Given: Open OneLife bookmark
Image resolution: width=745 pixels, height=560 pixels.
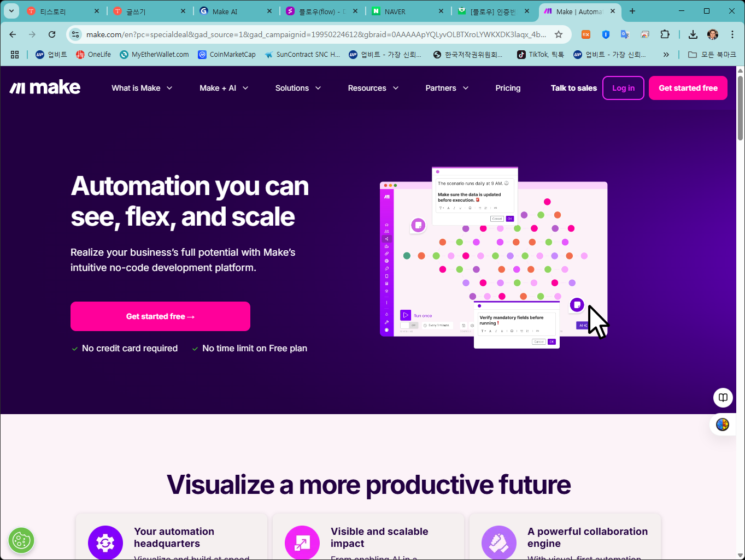Looking at the screenshot, I should pyautogui.click(x=93, y=55).
